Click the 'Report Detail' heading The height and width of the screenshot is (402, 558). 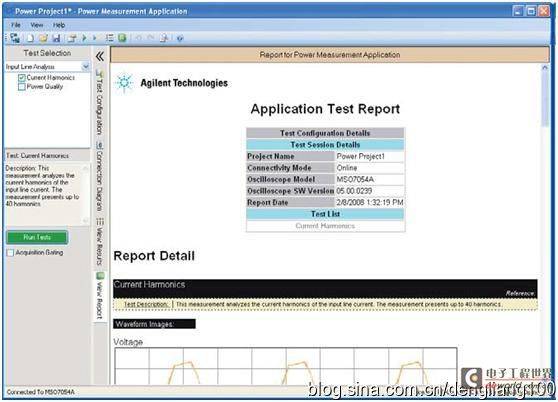pyautogui.click(x=154, y=256)
